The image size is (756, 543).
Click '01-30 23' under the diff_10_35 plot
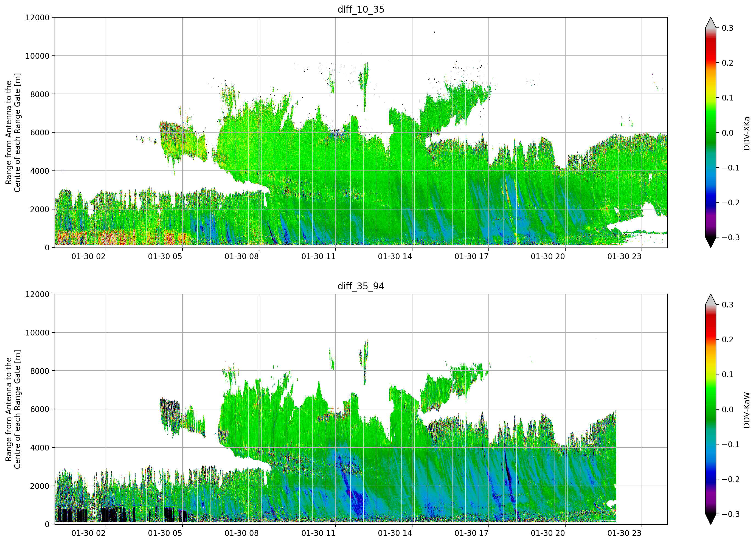point(624,256)
